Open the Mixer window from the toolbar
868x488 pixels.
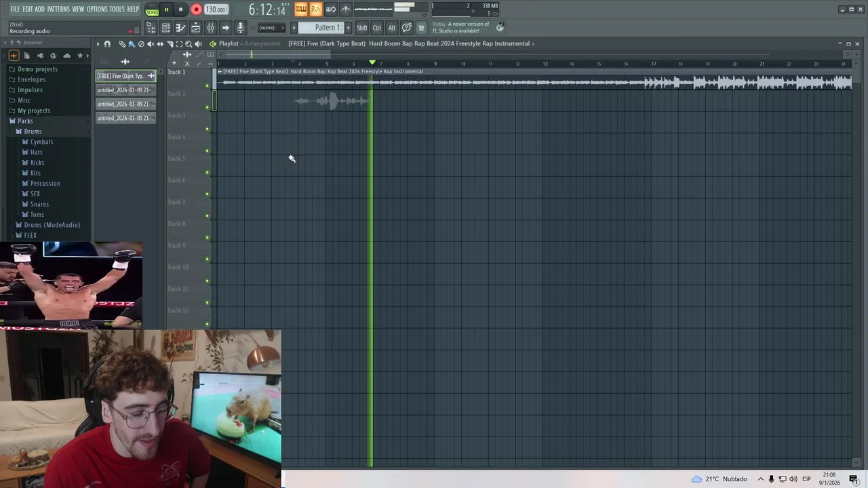point(210,28)
